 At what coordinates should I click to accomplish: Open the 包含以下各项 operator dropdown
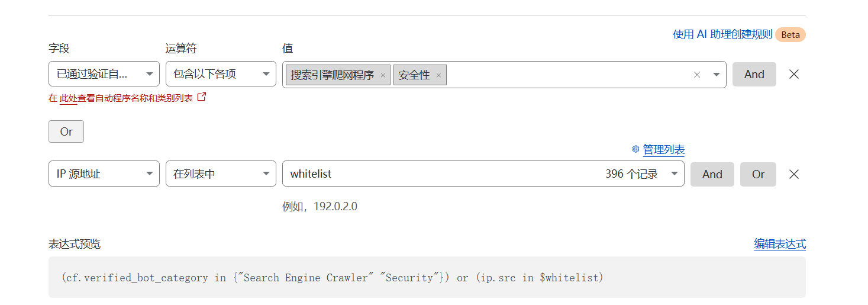point(221,74)
